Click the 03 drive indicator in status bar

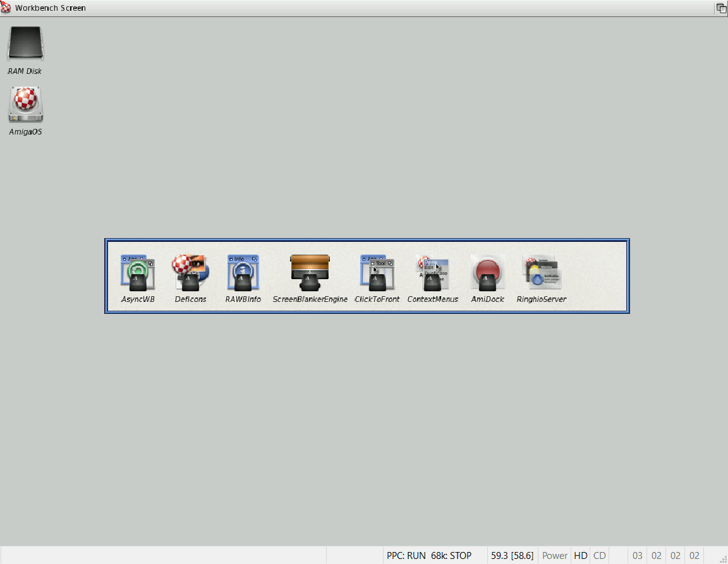[638, 556]
